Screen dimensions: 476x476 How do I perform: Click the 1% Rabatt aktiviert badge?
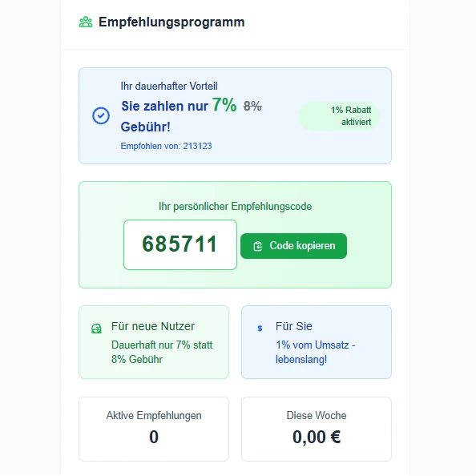[x=339, y=116]
